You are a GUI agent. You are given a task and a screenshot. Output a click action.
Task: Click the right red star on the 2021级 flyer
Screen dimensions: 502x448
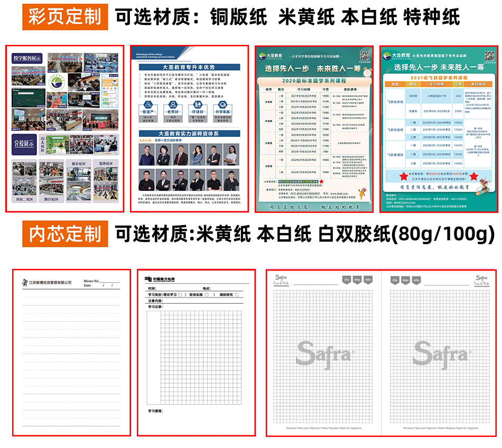[x=474, y=176]
